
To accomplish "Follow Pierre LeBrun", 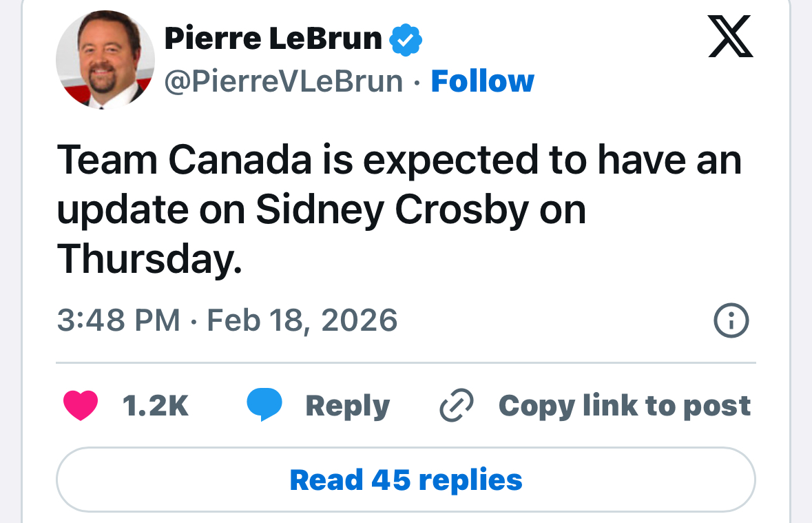I will point(482,81).
